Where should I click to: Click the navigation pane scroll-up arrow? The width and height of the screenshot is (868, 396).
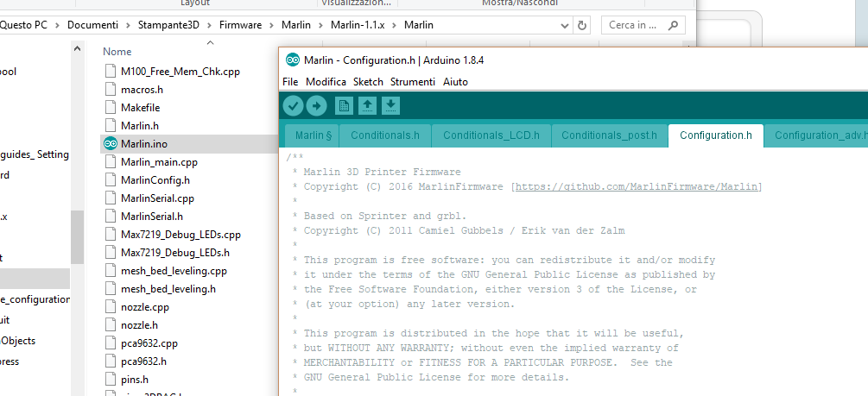tap(78, 48)
